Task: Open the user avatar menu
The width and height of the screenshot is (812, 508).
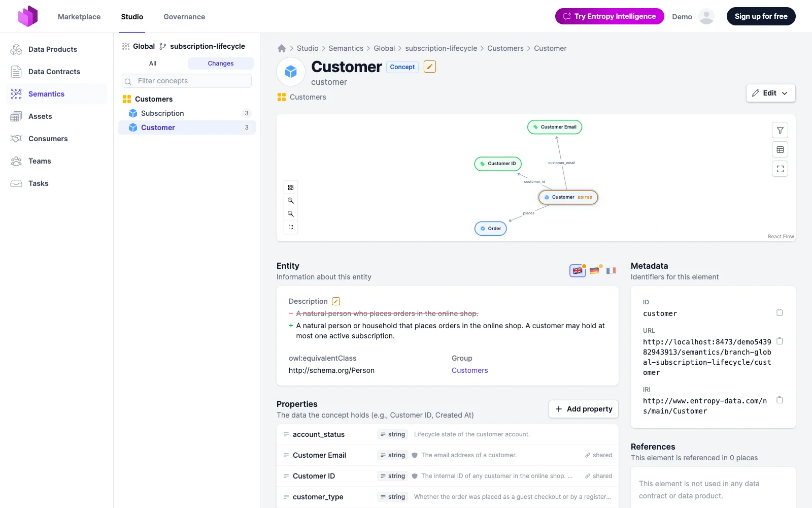Action: coord(706,16)
